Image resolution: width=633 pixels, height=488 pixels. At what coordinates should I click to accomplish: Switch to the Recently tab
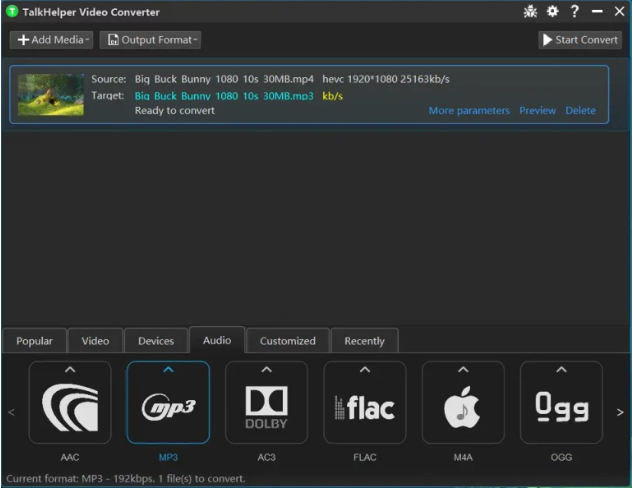(x=364, y=341)
